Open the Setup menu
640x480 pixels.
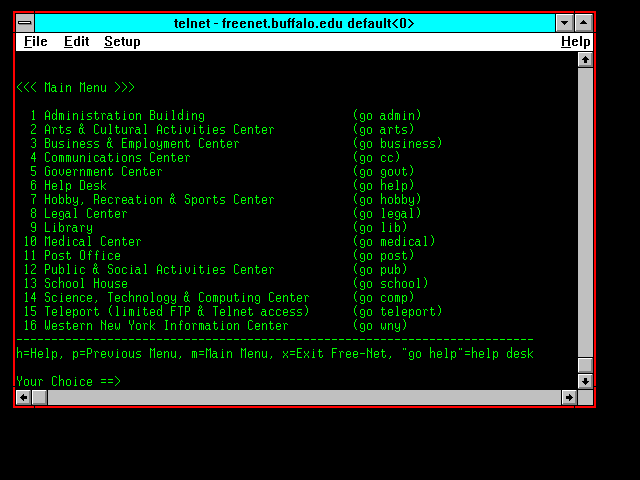(122, 42)
